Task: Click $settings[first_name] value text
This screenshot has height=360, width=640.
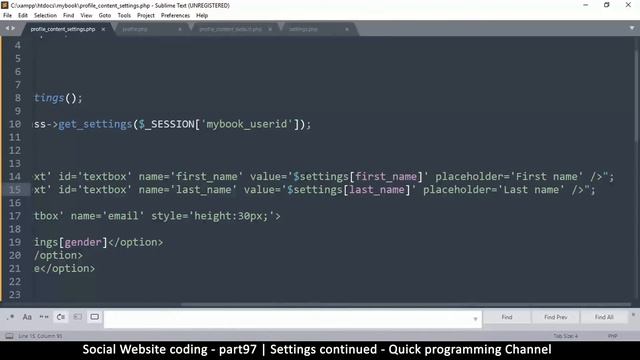Action: 358,177
